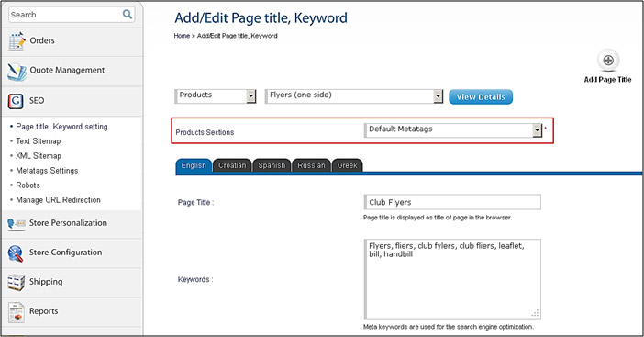The height and width of the screenshot is (337, 644).
Task: Click the Orders notepad icon
Action: tap(17, 41)
